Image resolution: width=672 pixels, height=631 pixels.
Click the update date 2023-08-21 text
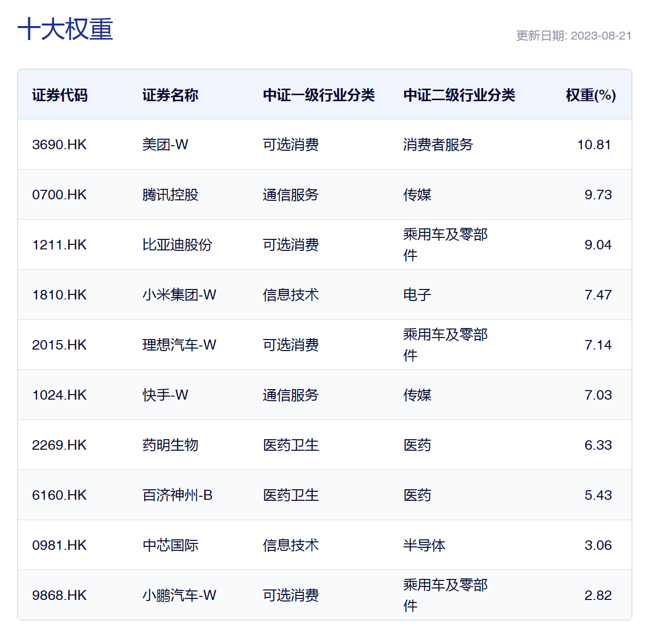(573, 36)
